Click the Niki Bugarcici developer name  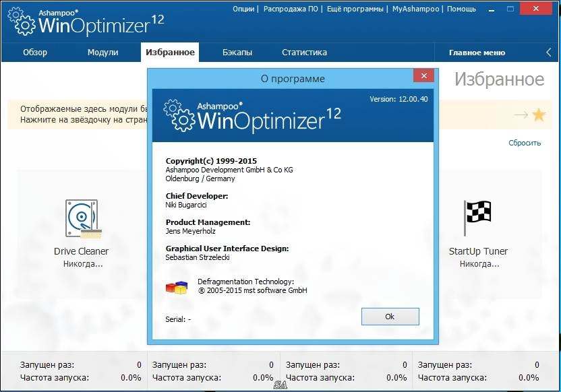185,205
